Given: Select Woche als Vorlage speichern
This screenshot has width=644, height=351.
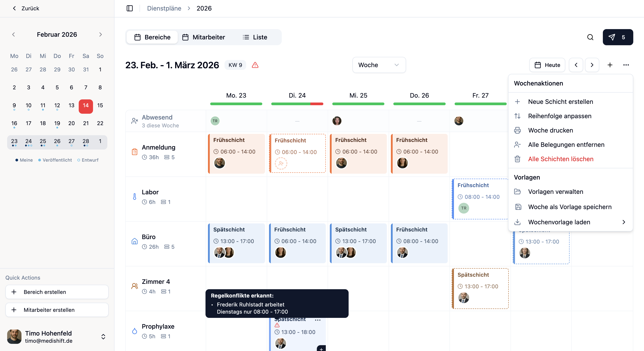Looking at the screenshot, I should 570,207.
